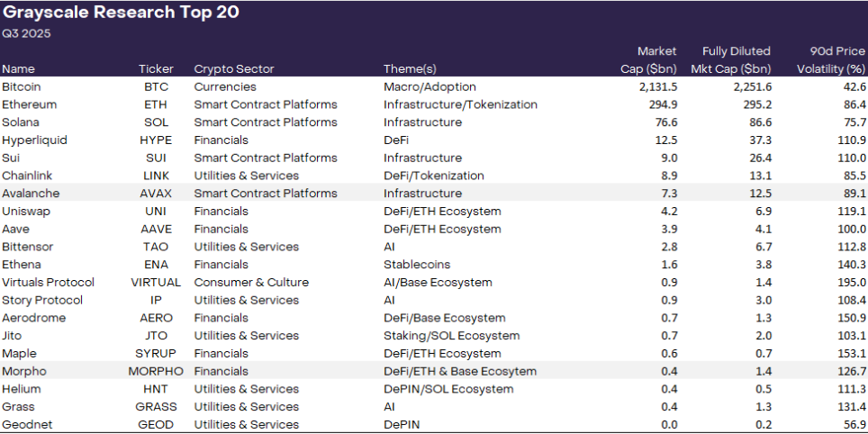868x434 pixels.
Task: Click the 'Helium' name cell
Action: (x=22, y=389)
